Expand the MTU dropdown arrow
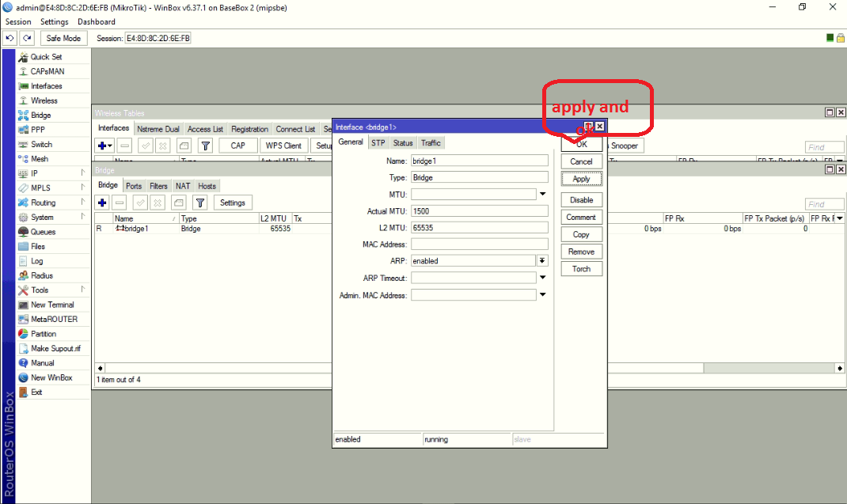847x504 pixels. point(543,194)
